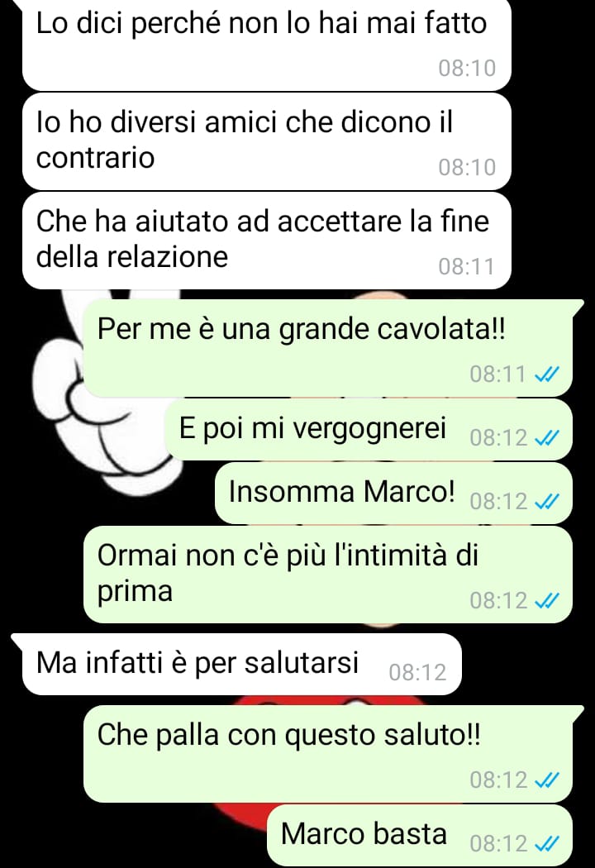Click the 08:11 timestamp on 'della relazione' message

click(467, 267)
